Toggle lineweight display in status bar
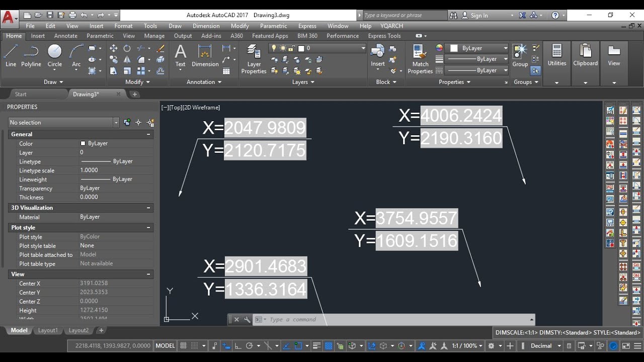 [x=317, y=346]
